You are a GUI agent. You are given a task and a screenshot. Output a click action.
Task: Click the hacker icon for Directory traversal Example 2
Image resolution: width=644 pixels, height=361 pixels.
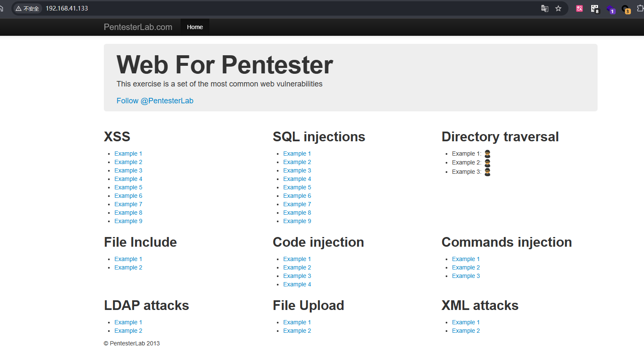(487, 163)
